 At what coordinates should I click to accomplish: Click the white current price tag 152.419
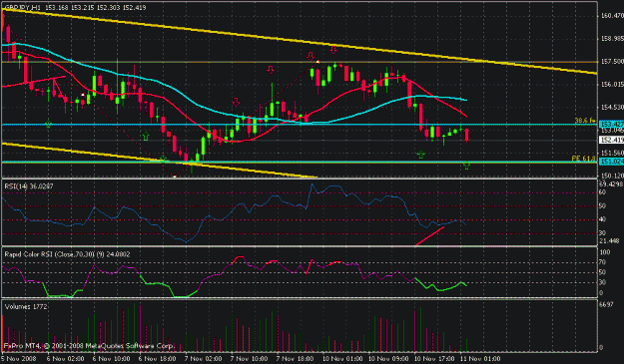pyautogui.click(x=611, y=140)
